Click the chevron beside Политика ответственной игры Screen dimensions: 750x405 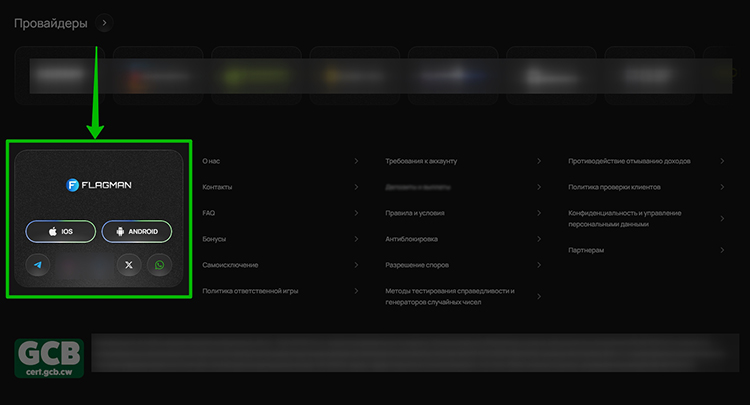(x=357, y=291)
